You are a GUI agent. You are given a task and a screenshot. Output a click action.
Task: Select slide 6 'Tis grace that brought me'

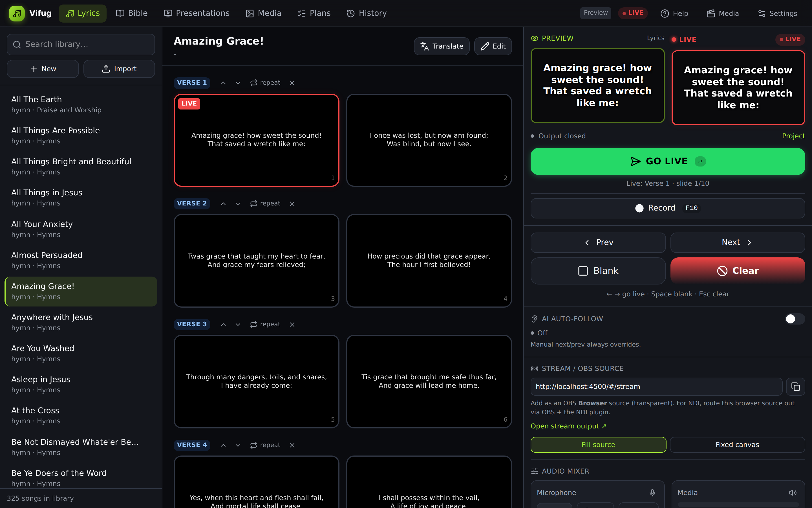429,381
